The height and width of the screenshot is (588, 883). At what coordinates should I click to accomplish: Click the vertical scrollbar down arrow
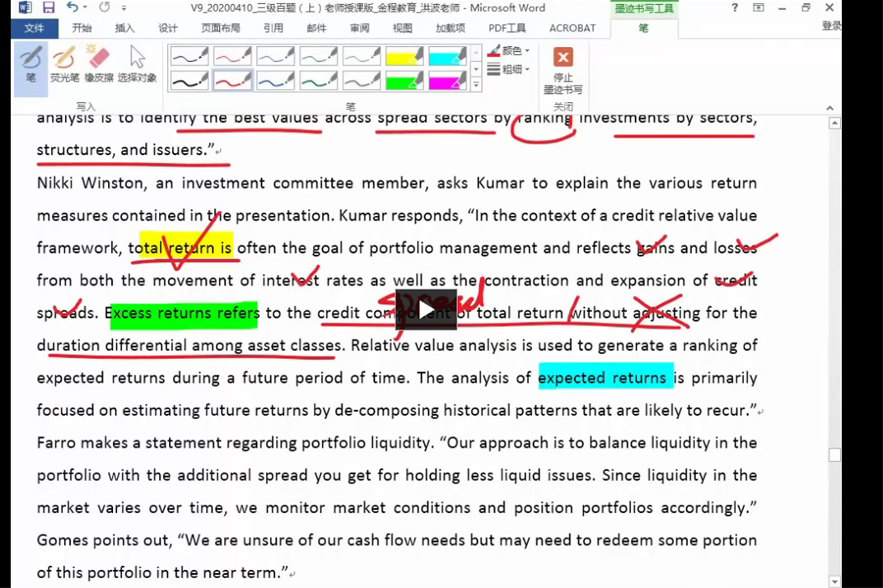[834, 581]
